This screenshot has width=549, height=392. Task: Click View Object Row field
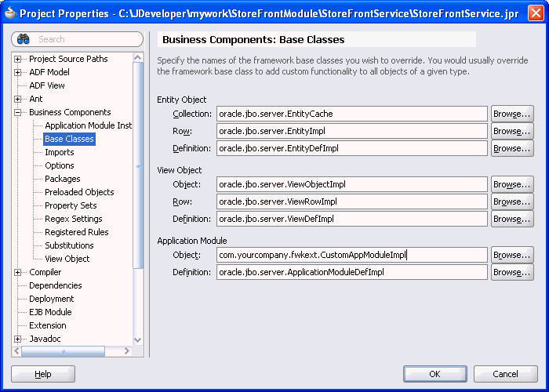click(x=352, y=201)
